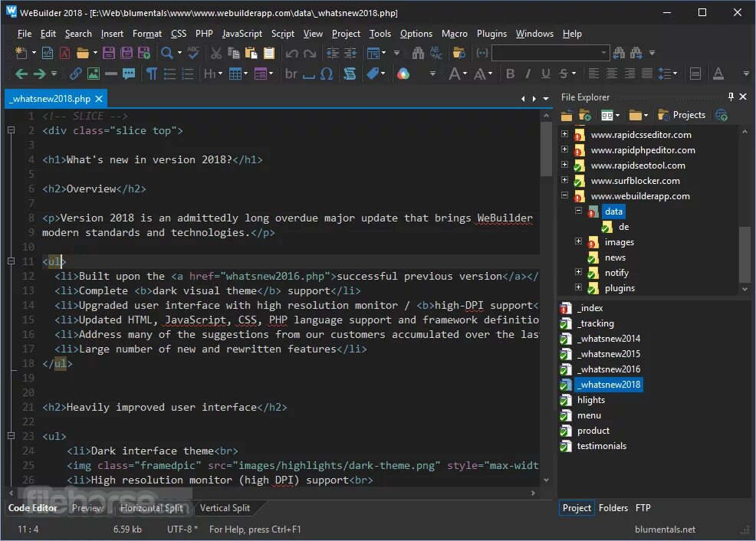
Task: Expand the www.rapidphpeditor.com tree node
Action: 564,149
